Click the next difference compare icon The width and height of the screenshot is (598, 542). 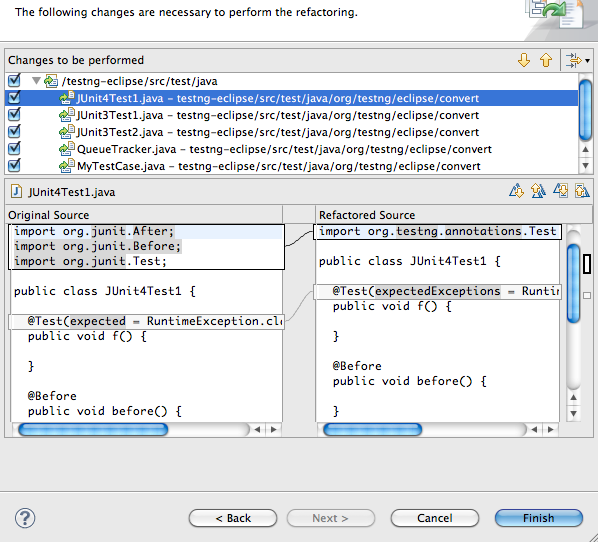[x=516, y=191]
